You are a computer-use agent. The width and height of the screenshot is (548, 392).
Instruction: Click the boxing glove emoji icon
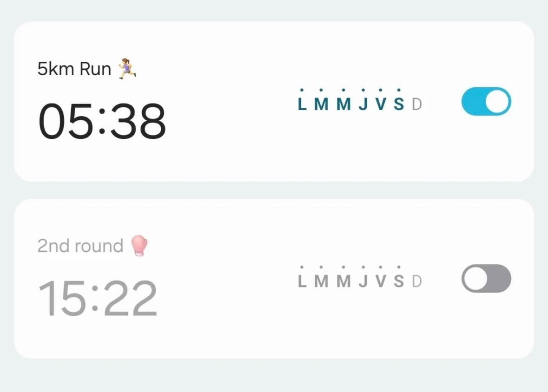pos(139,245)
